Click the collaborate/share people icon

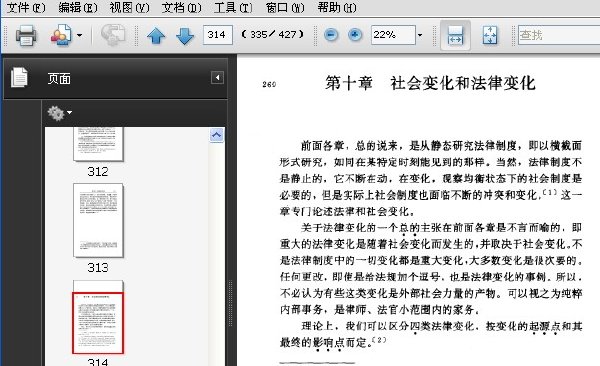61,35
